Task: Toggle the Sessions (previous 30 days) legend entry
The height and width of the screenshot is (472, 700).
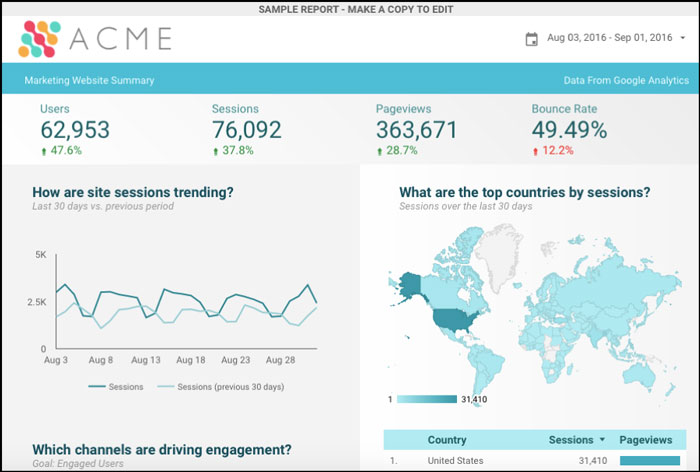Action: [x=221, y=387]
